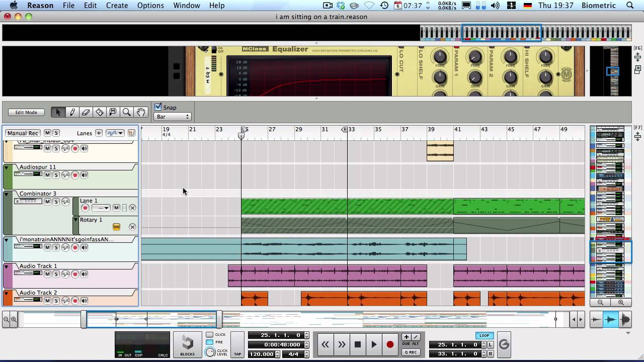
Task: Click the Blocks button icon
Action: (188, 345)
